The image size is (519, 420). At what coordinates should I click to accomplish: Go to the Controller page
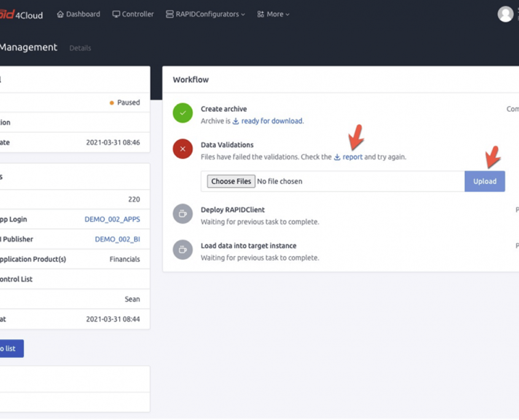(x=133, y=14)
